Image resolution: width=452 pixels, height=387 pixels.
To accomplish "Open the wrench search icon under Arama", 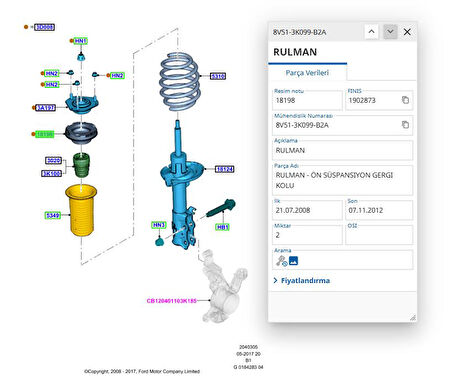I will [x=281, y=261].
